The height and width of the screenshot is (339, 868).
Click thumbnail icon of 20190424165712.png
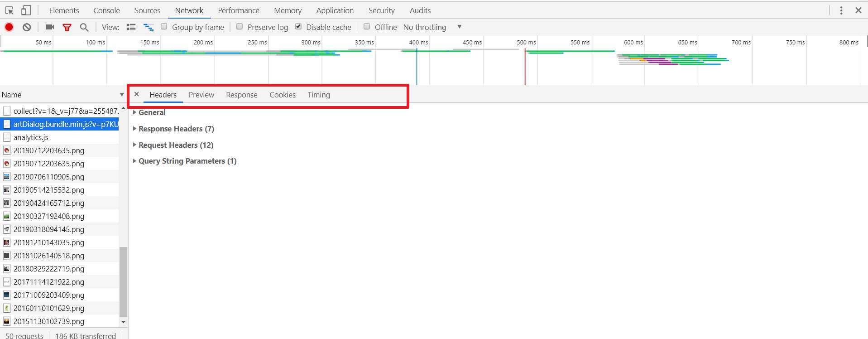(7, 203)
